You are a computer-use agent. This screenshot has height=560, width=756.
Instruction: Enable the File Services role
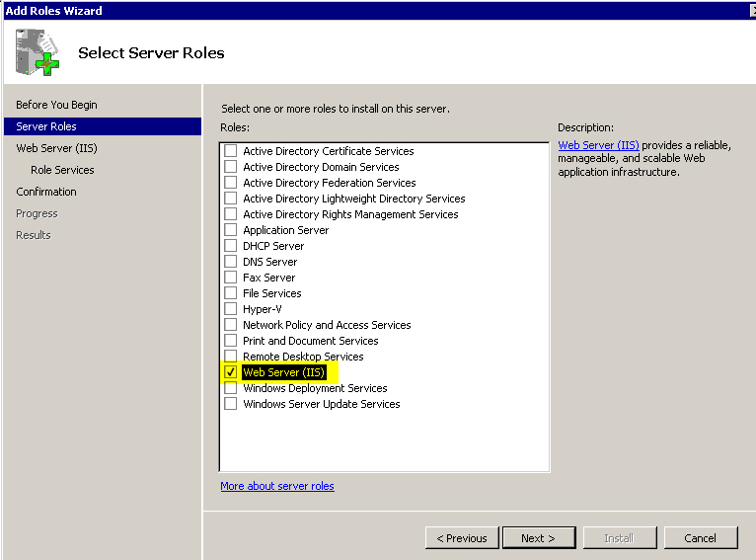pyautogui.click(x=231, y=293)
